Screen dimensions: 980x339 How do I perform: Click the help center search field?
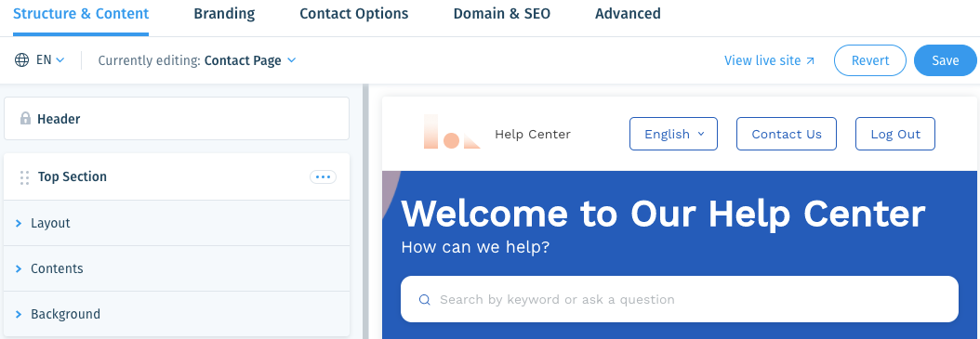pos(680,299)
